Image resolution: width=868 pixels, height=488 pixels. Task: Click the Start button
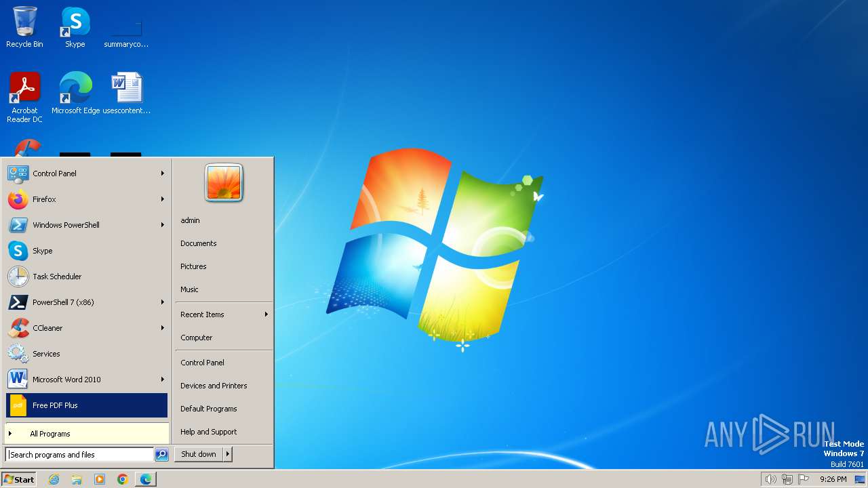19,479
